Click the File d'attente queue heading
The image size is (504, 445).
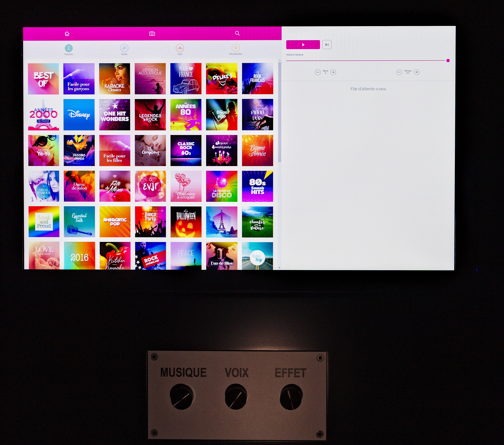click(368, 89)
